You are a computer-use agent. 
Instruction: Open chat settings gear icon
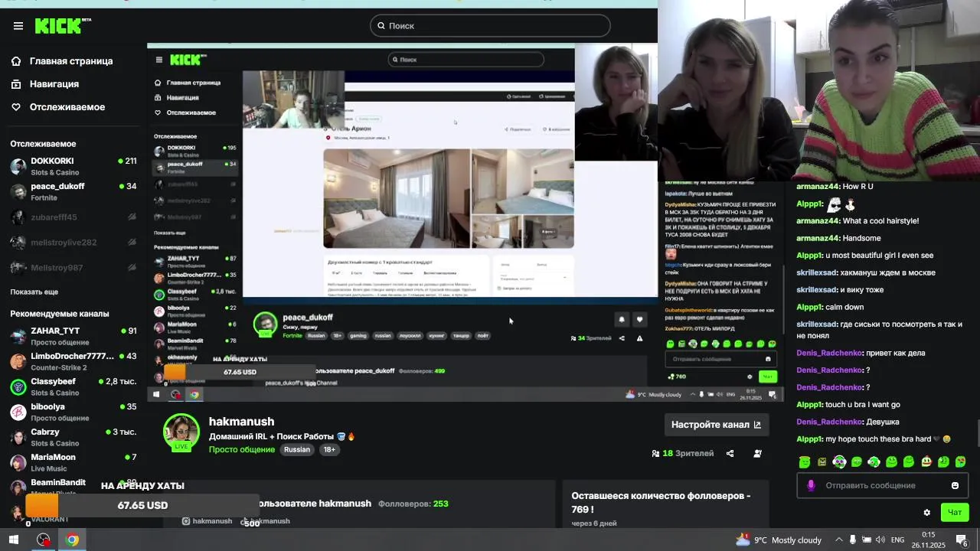point(926,513)
